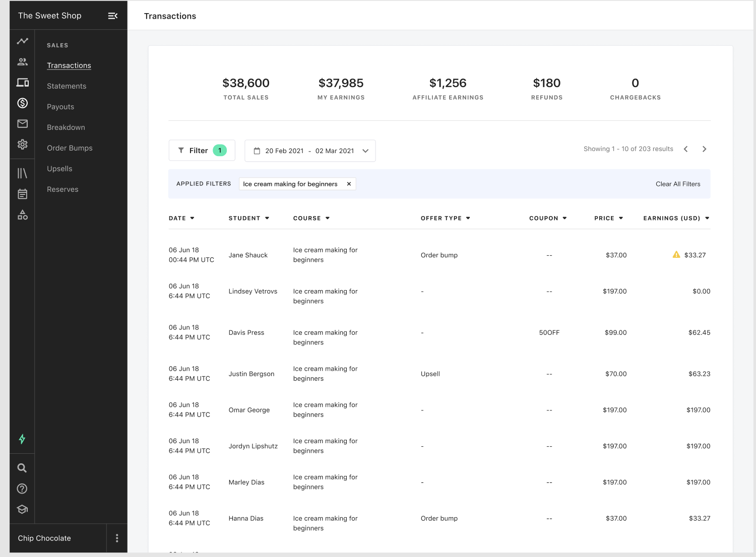Click the $0.00 earnings value
Image resolution: width=756 pixels, height=557 pixels.
click(702, 291)
